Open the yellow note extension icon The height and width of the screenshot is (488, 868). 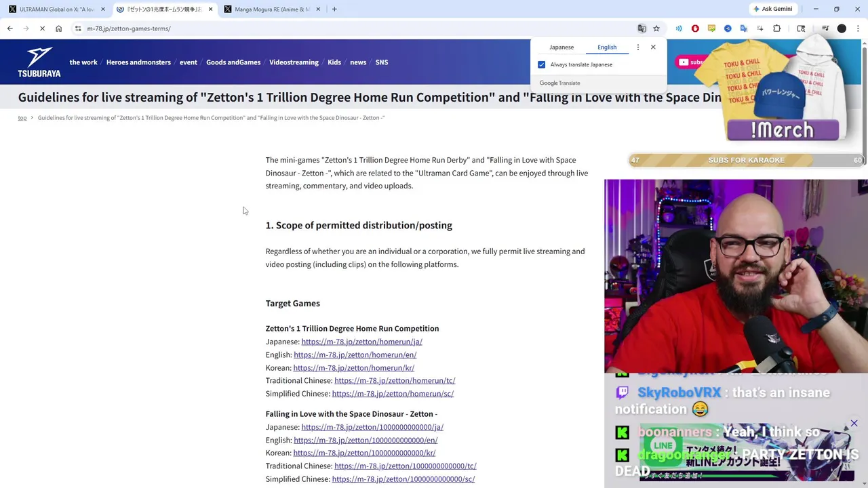click(711, 28)
